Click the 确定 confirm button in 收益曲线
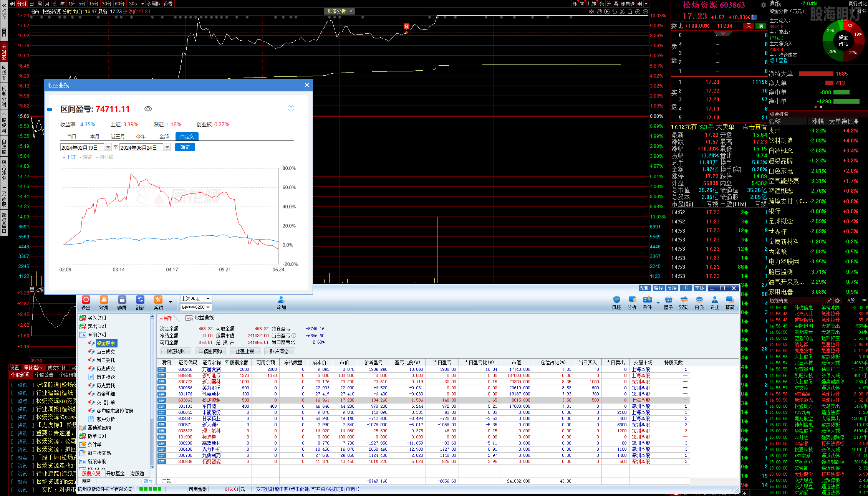The height and width of the screenshot is (496, 868). tap(185, 147)
